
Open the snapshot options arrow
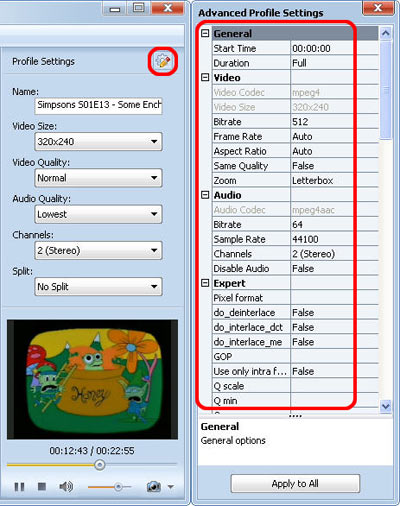point(171,487)
